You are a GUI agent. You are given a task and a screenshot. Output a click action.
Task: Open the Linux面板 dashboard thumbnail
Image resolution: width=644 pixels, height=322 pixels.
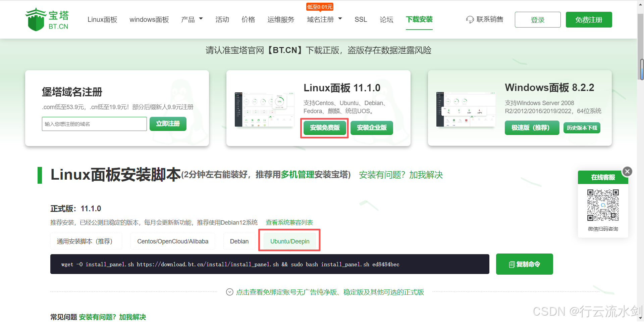pos(264,109)
